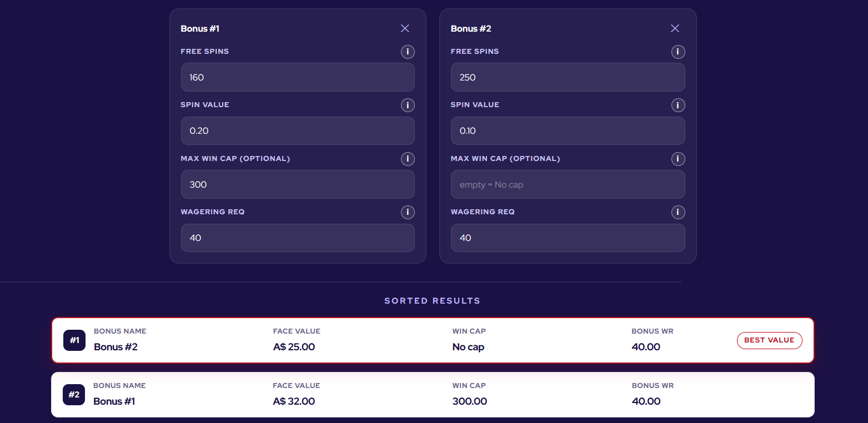Click the BEST VALUE badge
This screenshot has width=868, height=423.
tap(769, 340)
